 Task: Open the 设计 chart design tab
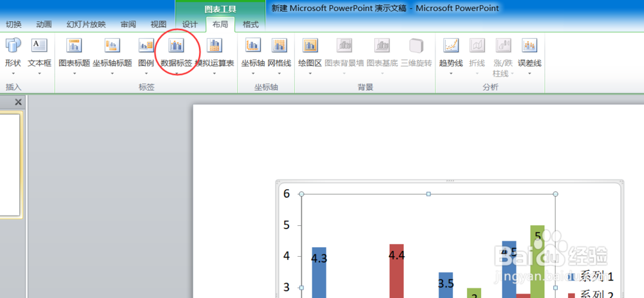[190, 24]
